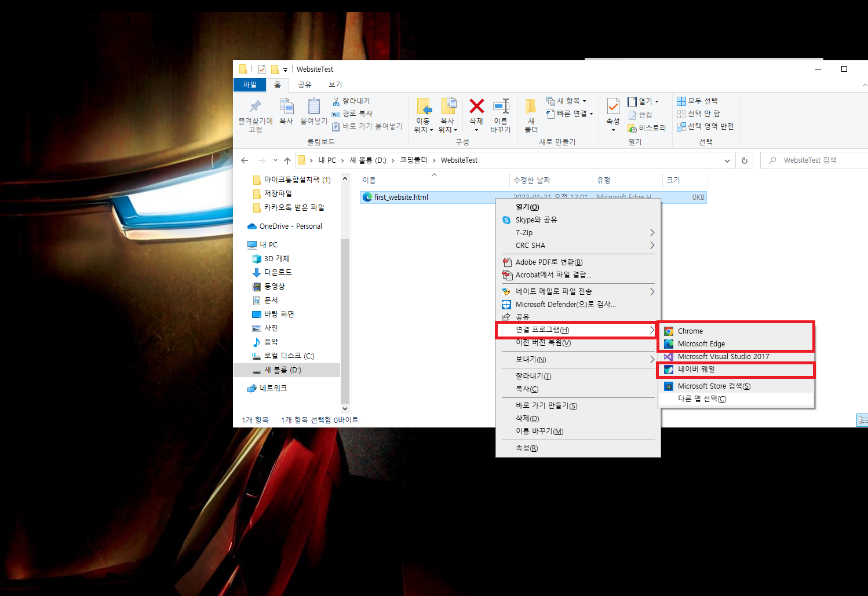This screenshot has height=596, width=868.
Task: Open the recent locations dropdown arrow
Action: pos(275,160)
